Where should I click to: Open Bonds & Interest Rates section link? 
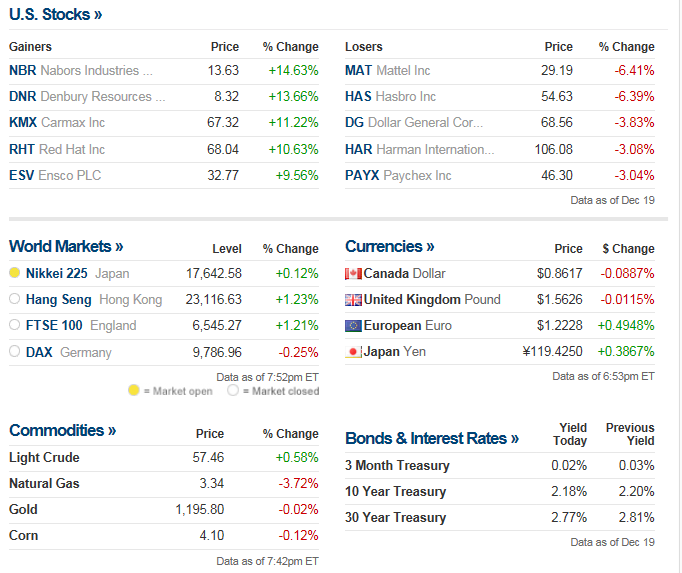tap(432, 439)
